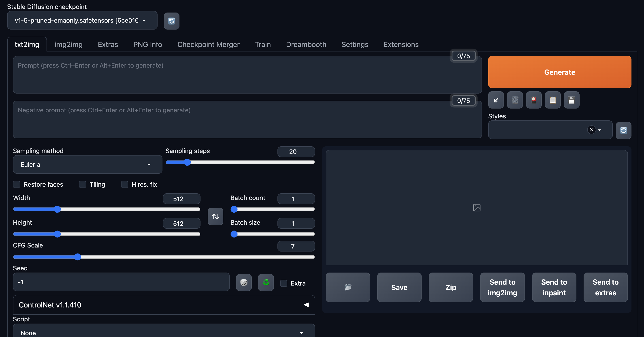
Task: Open the Sampling method dropdown
Action: tap(87, 164)
